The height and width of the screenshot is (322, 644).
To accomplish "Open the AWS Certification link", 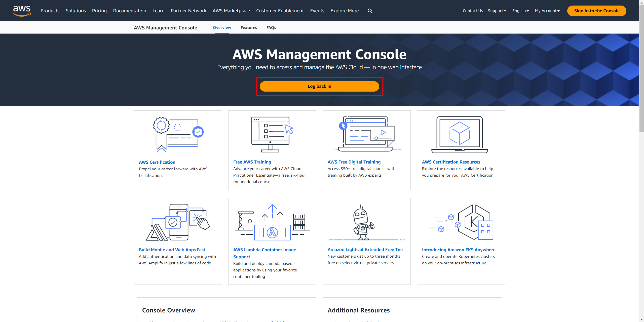I will (157, 162).
